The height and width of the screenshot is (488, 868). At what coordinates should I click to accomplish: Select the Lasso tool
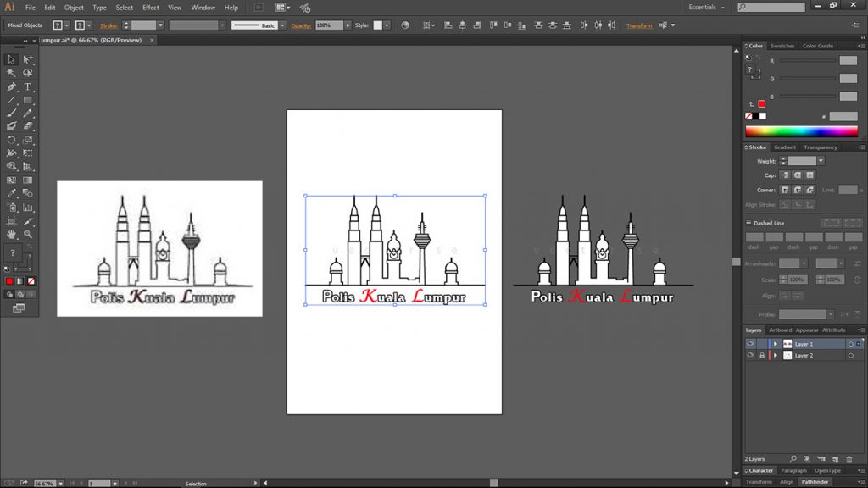(x=28, y=73)
